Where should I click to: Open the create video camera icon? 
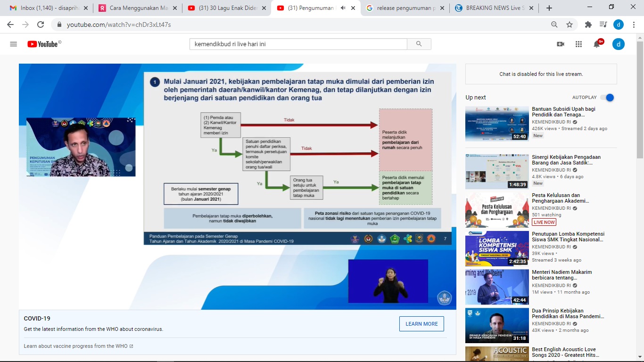tap(561, 44)
